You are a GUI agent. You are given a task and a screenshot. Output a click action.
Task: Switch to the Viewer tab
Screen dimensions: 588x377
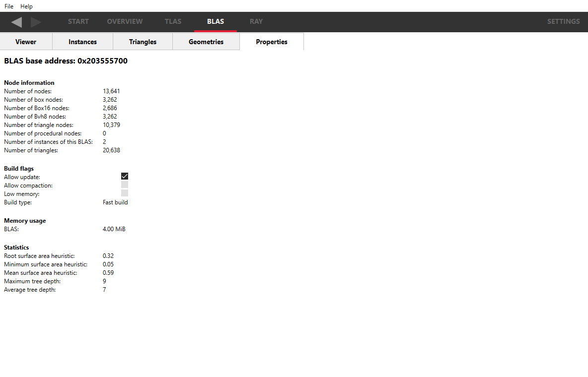[x=26, y=42]
